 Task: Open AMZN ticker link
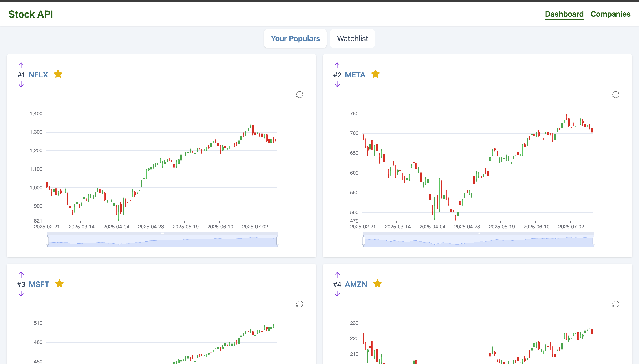click(356, 284)
